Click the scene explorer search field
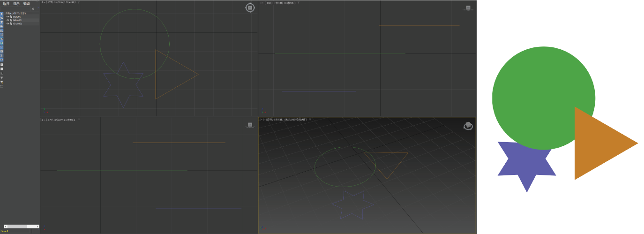 (x=15, y=8)
